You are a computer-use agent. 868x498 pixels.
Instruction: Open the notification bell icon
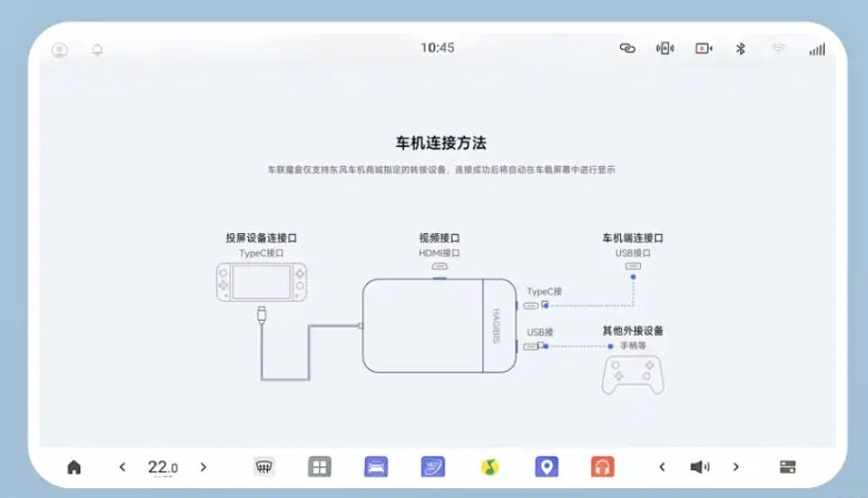[x=96, y=50]
